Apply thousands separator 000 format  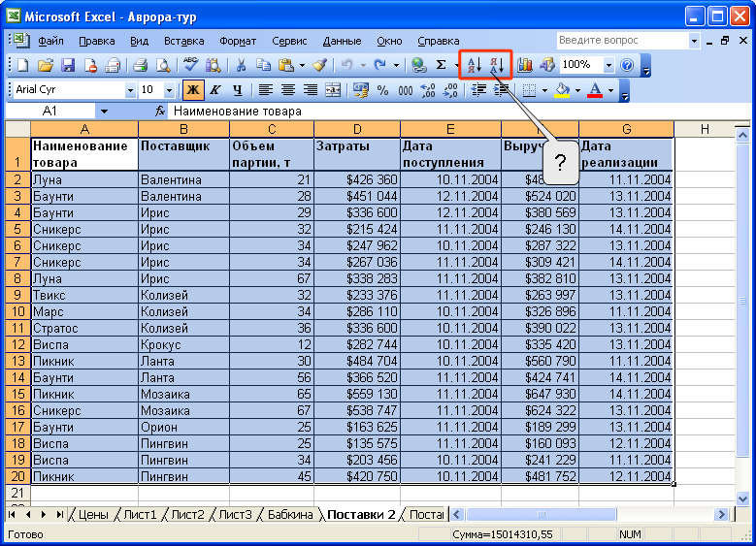coord(405,90)
